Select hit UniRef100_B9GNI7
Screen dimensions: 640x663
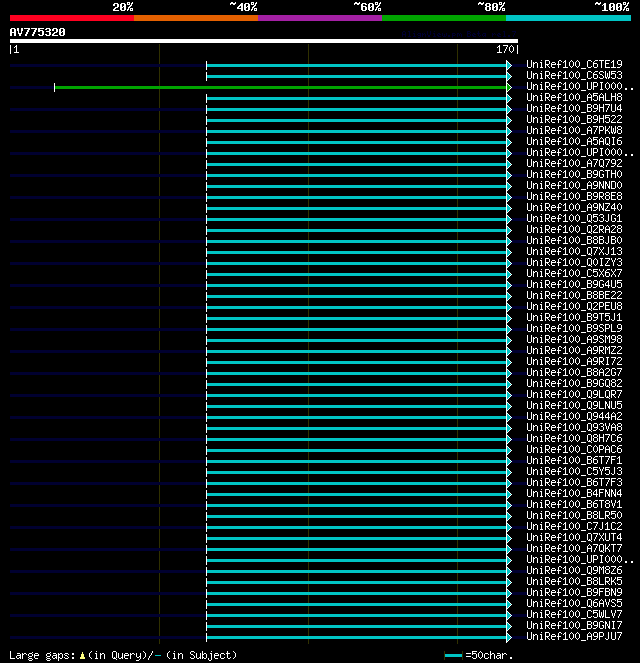(574, 625)
